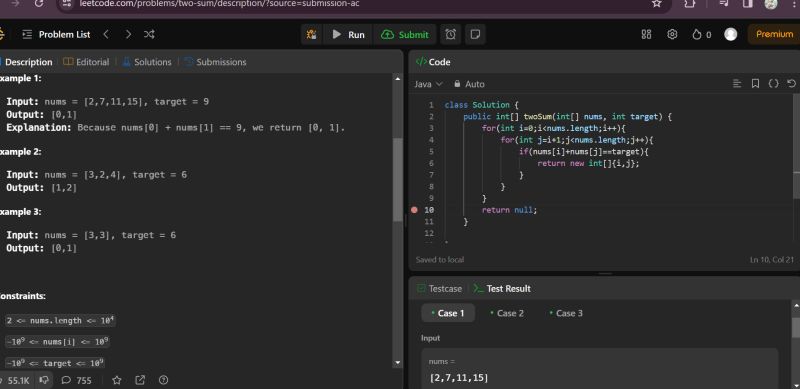The height and width of the screenshot is (389, 800).
Task: Open the Problem List panel
Action: 57,34
